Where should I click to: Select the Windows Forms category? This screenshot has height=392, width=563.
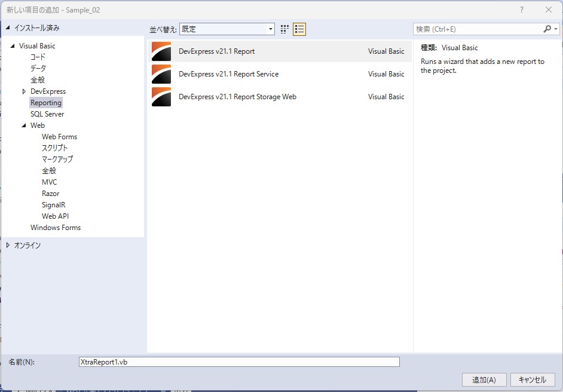coord(56,228)
